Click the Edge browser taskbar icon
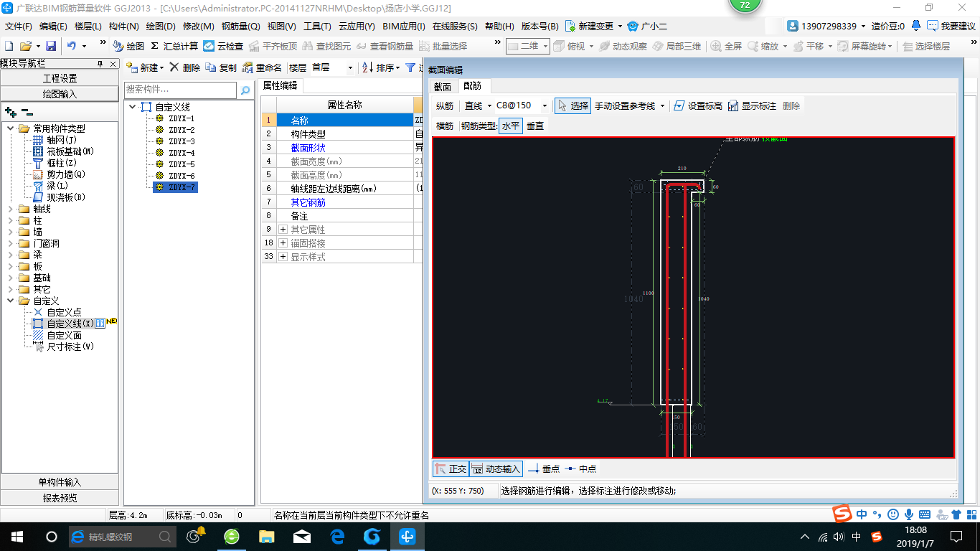Viewport: 980px width, 551px height. click(338, 536)
